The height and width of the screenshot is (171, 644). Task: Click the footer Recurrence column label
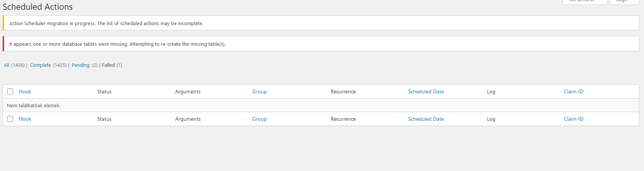tap(343, 119)
